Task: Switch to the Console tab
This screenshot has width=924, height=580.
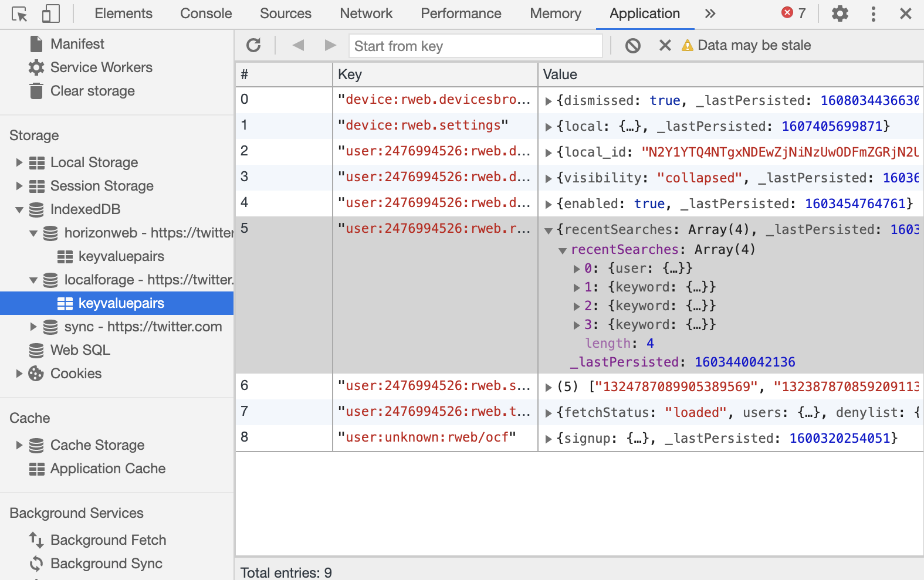Action: [206, 13]
